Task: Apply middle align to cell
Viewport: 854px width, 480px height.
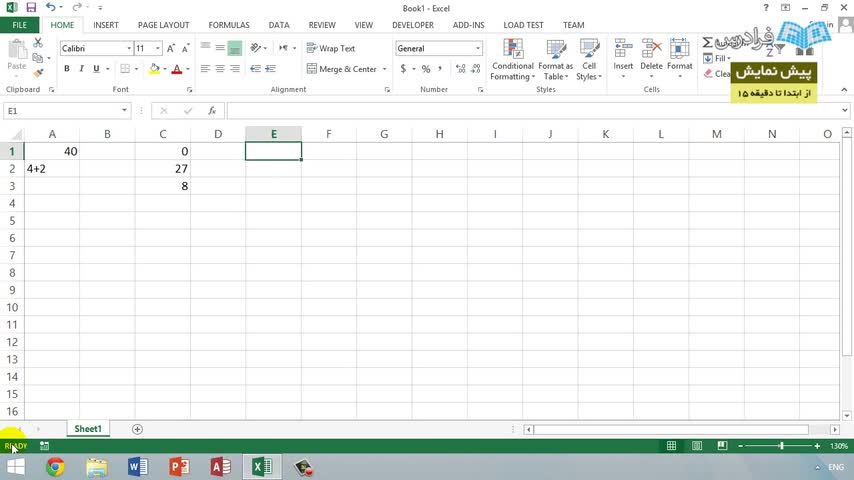Action: click(220, 48)
